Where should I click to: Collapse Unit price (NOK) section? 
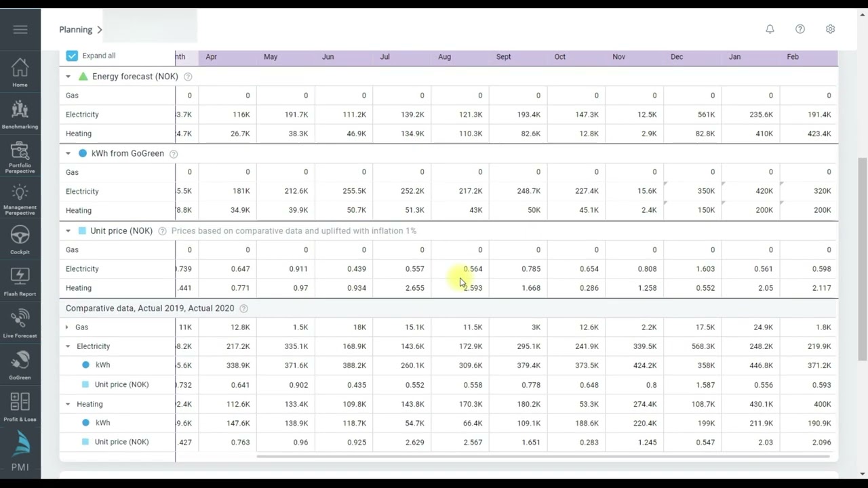point(68,230)
